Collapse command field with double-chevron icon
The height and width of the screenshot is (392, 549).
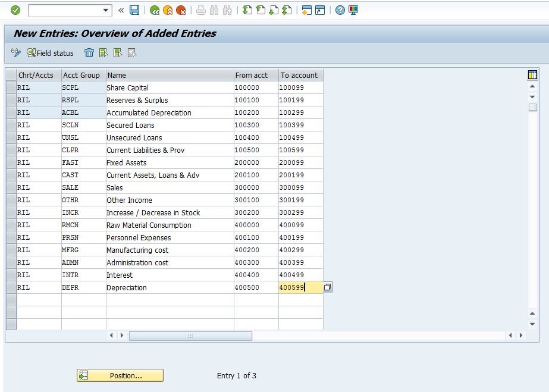[121, 11]
